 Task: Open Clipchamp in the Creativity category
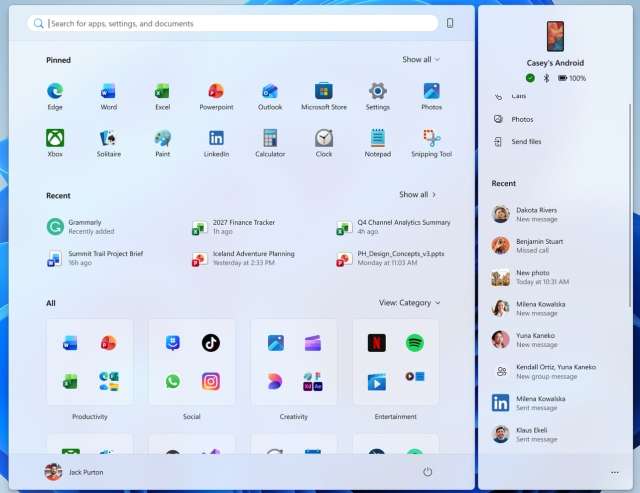point(313,343)
